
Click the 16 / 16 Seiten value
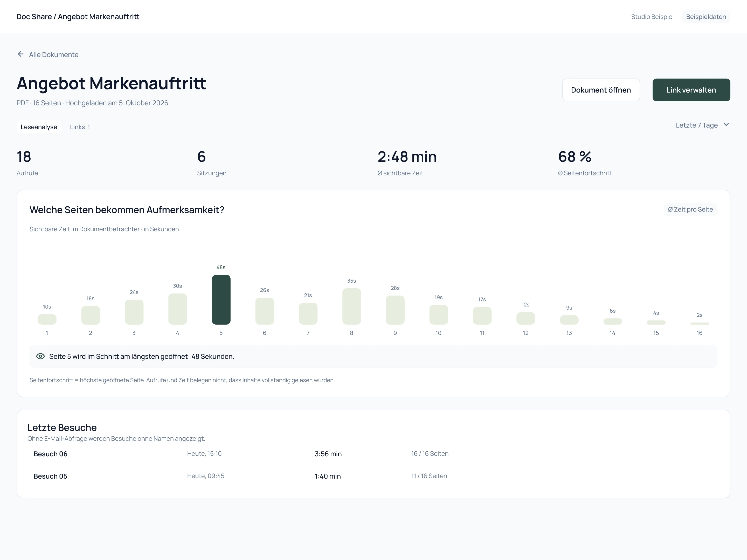[x=430, y=454]
